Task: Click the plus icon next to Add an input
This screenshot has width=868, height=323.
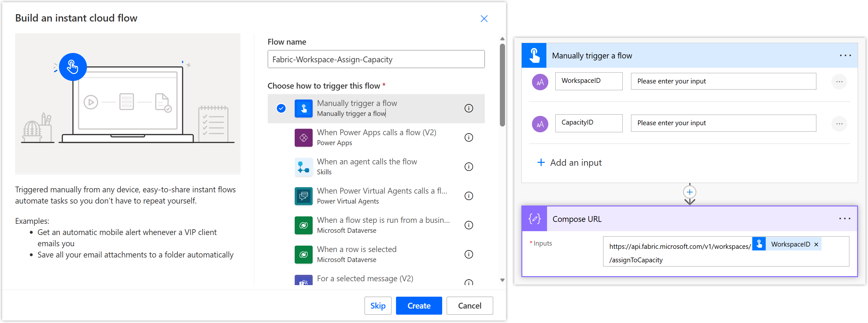Action: click(x=541, y=162)
